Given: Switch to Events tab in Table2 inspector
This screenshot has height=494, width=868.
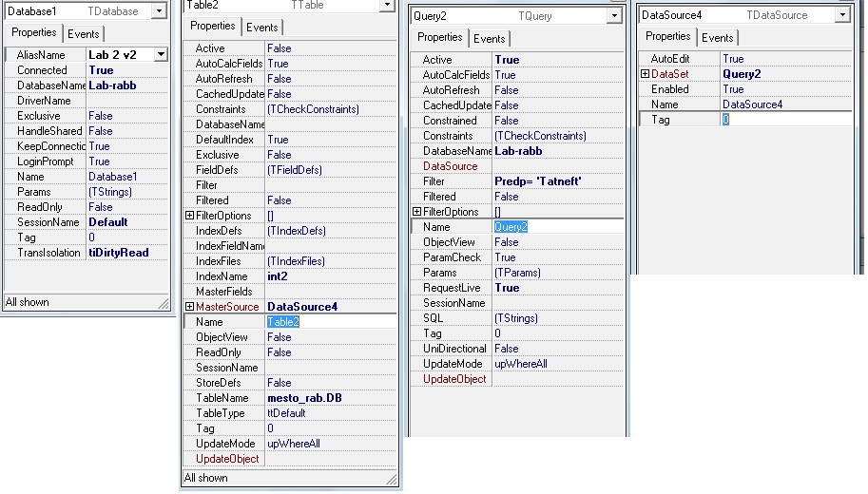Looking at the screenshot, I should pos(262,28).
